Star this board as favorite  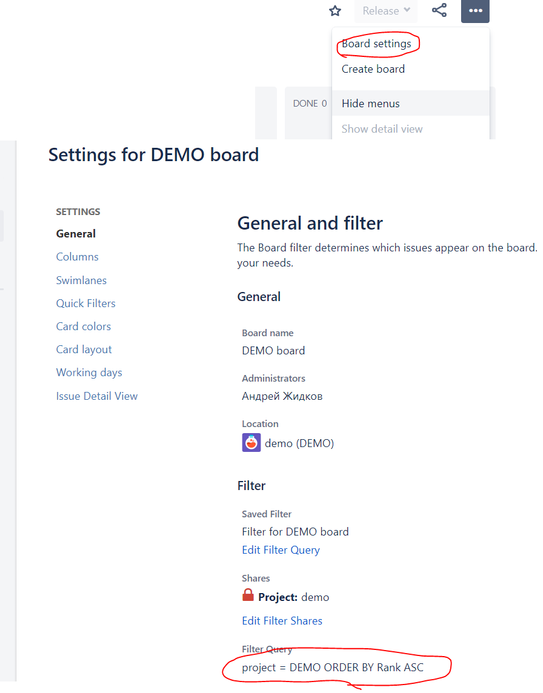click(x=335, y=11)
